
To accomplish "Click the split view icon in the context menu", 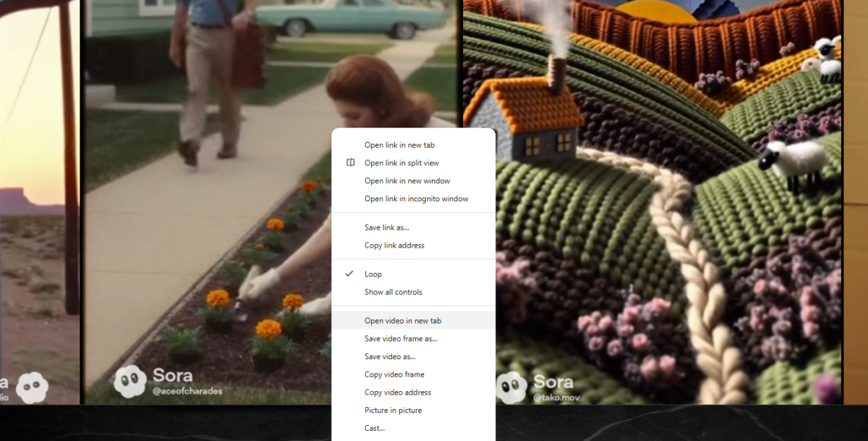I will tap(349, 163).
